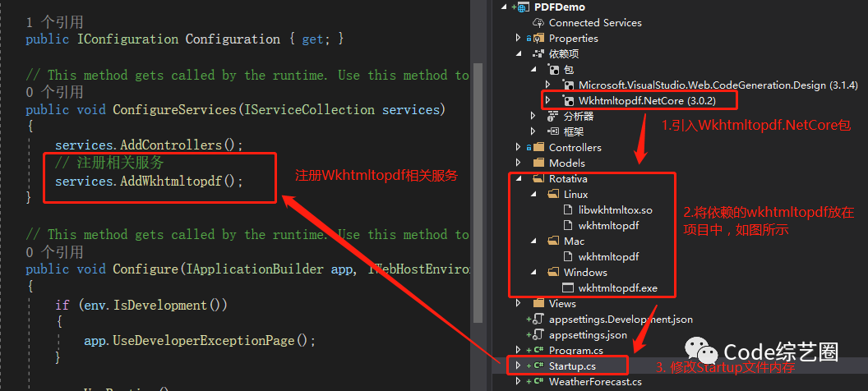Click the Rotativa open folder icon

point(538,178)
